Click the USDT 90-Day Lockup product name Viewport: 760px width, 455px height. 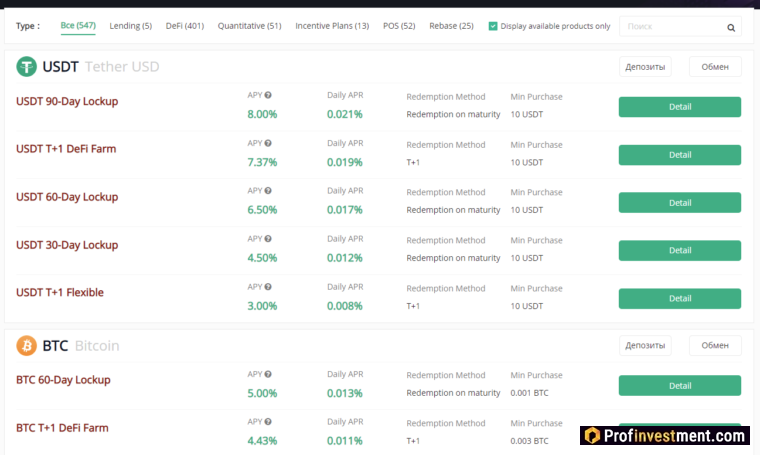pyautogui.click(x=67, y=101)
